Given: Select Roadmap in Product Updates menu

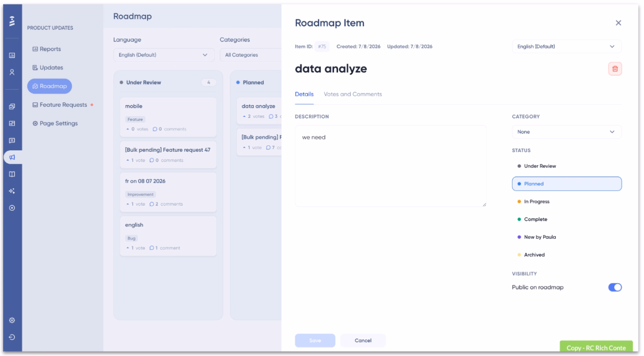Looking at the screenshot, I should pos(49,86).
